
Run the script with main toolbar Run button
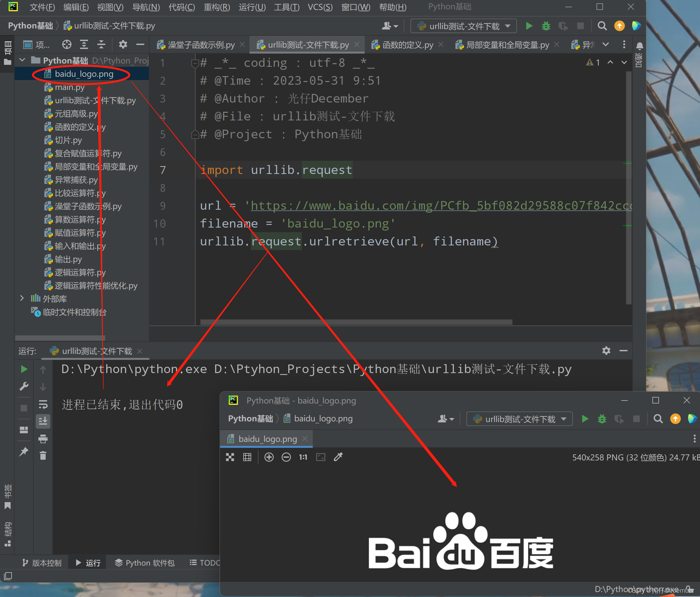[529, 26]
